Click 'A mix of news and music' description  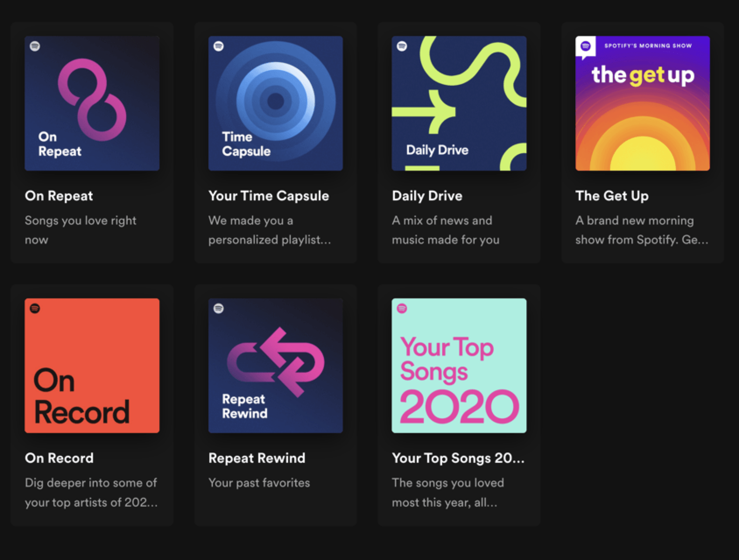coord(445,230)
